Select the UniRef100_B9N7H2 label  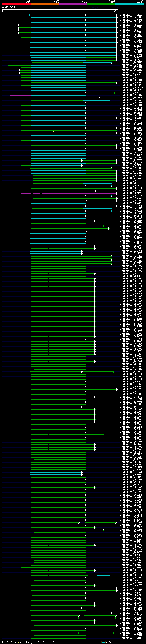131,151
